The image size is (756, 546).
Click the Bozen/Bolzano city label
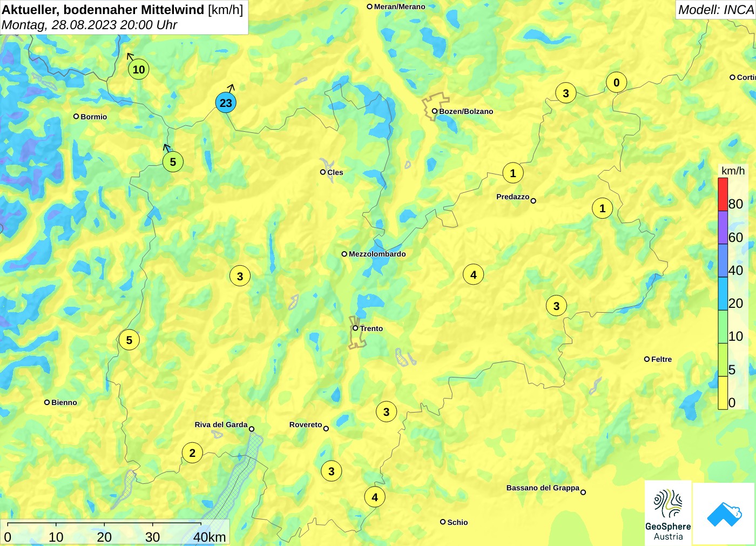[x=466, y=111]
